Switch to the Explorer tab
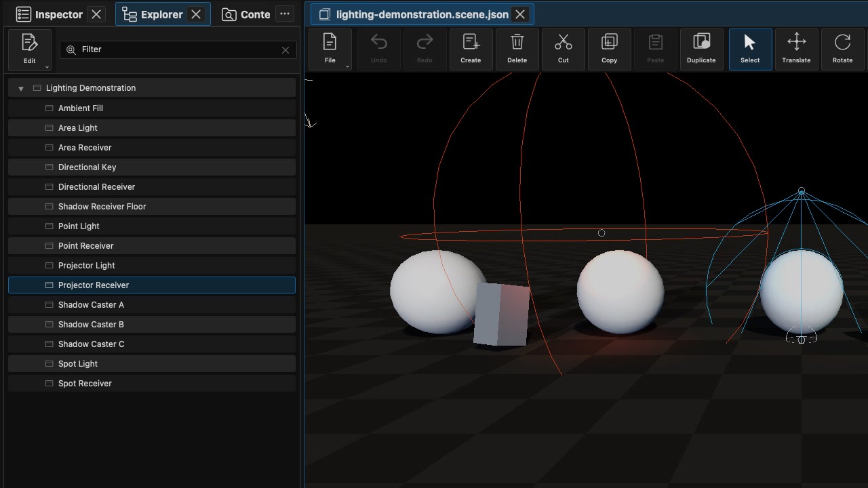The height and width of the screenshot is (488, 868). pos(163,14)
